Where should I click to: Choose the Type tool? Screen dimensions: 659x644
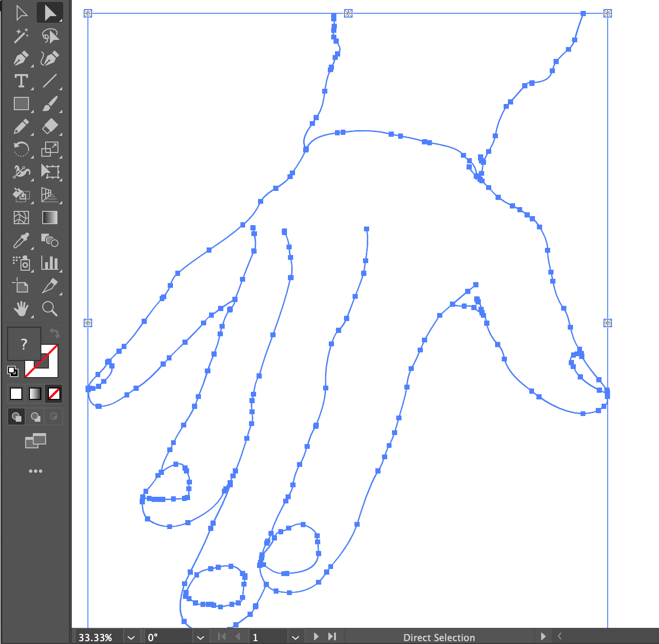[21, 81]
